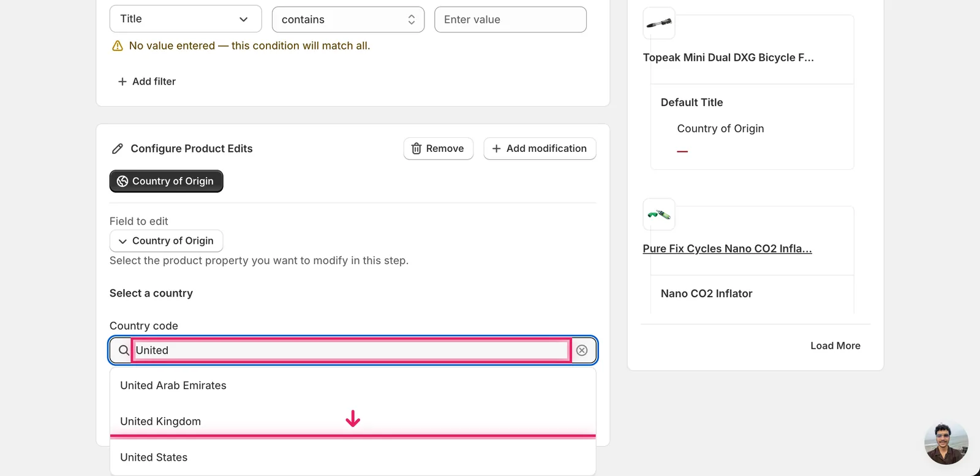Open the contains operator dropdown
The image size is (980, 476).
coord(348,20)
